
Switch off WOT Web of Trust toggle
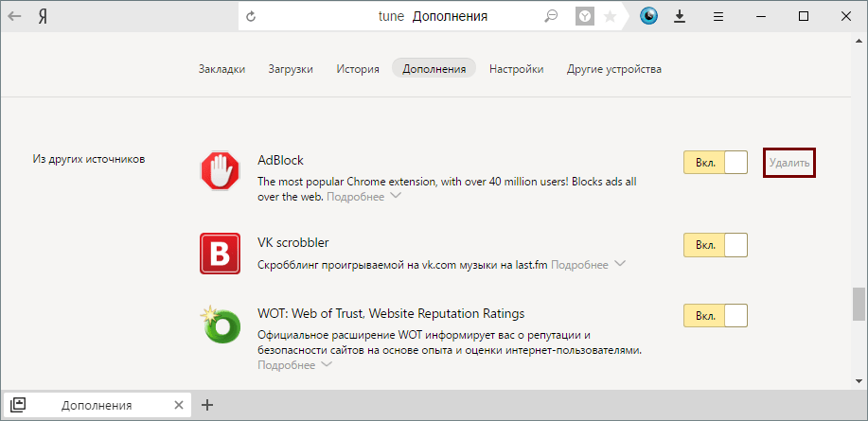[716, 316]
